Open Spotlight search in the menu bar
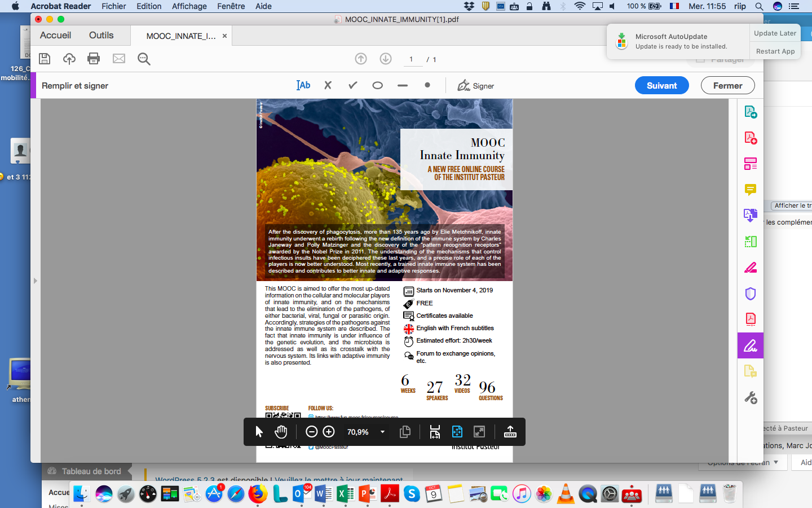This screenshot has width=812, height=508. click(760, 6)
